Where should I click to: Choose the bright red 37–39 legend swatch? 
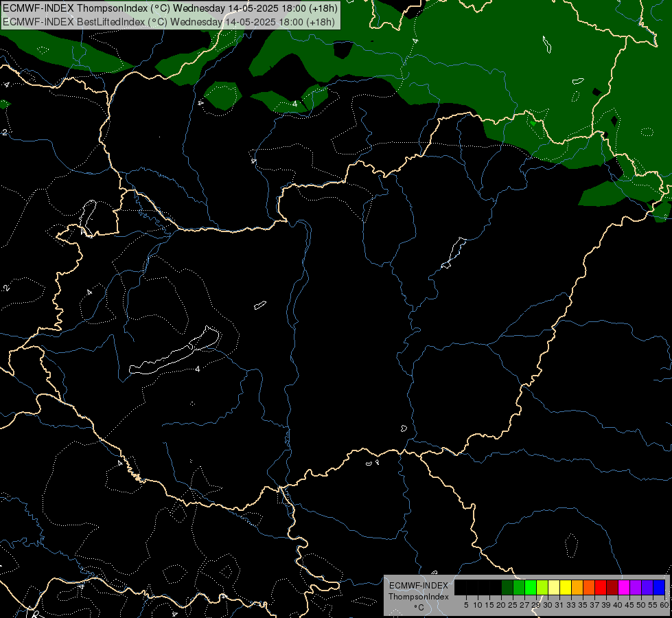pyautogui.click(x=601, y=587)
